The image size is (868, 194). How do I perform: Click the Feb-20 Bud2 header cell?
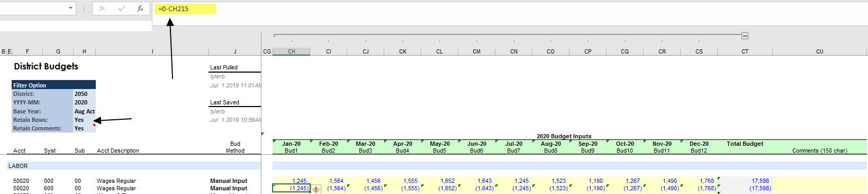click(x=329, y=147)
